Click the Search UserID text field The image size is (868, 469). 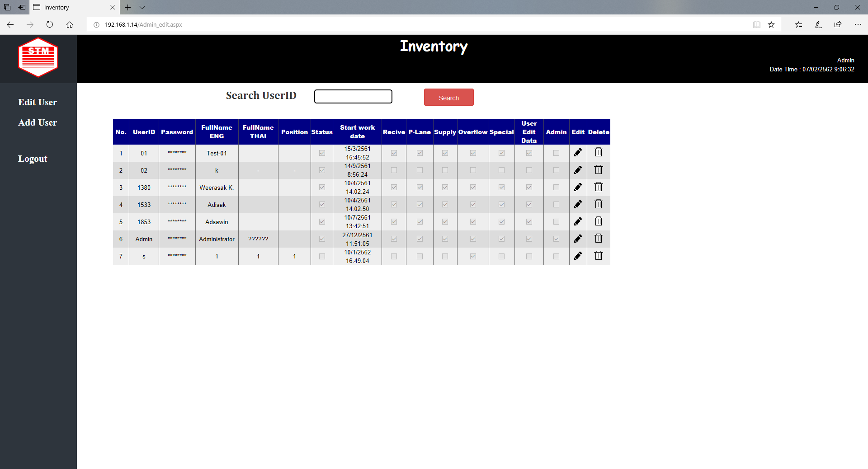(x=353, y=96)
